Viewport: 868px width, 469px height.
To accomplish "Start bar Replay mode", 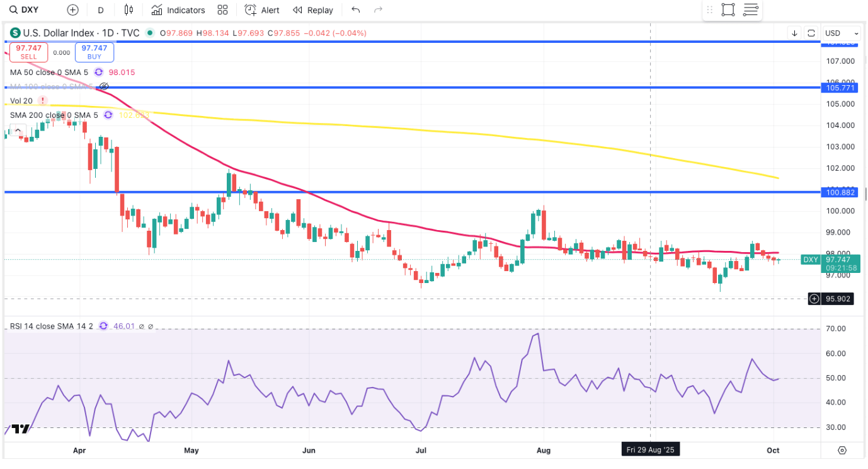I will pyautogui.click(x=313, y=10).
